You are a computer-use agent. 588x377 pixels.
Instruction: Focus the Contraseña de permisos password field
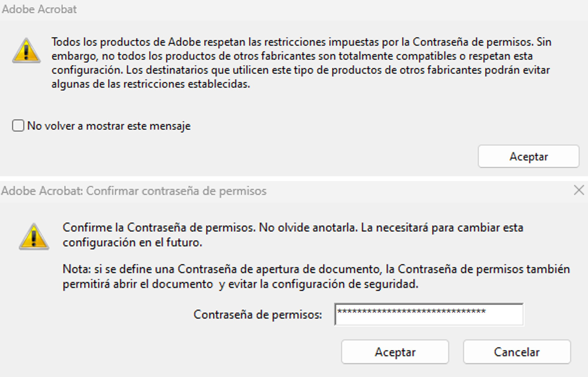(x=429, y=314)
